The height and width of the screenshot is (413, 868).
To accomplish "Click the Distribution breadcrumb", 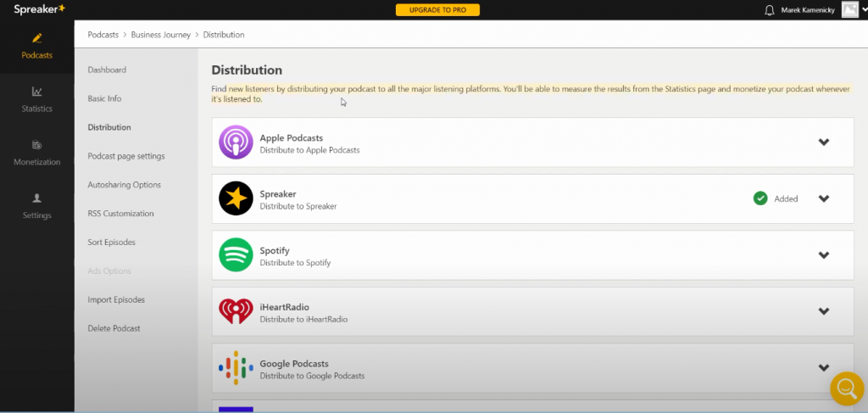I will click(224, 34).
